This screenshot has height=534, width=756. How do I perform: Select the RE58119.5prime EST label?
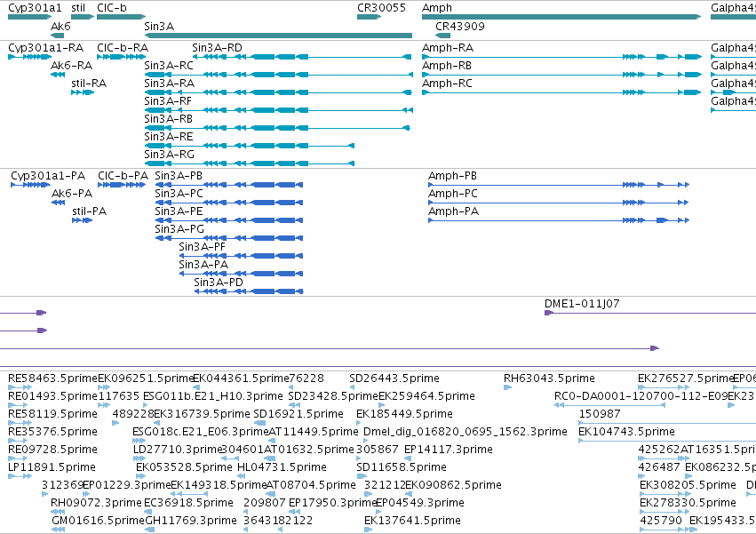(52, 414)
